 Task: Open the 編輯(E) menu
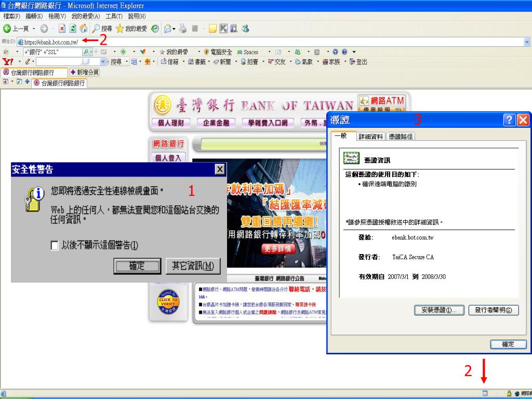(x=34, y=16)
